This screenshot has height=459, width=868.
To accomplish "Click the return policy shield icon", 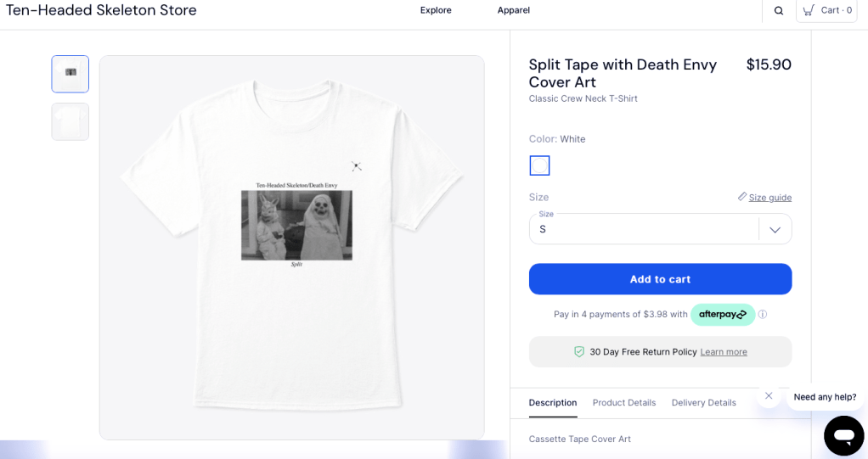I will pyautogui.click(x=579, y=351).
